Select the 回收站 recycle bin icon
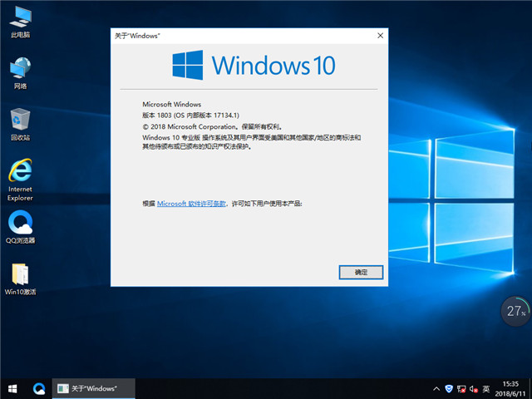532x399 pixels. coord(20,125)
